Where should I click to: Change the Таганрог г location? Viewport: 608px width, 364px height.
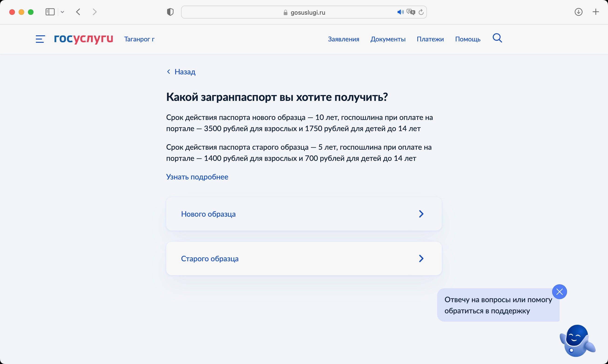pos(139,39)
